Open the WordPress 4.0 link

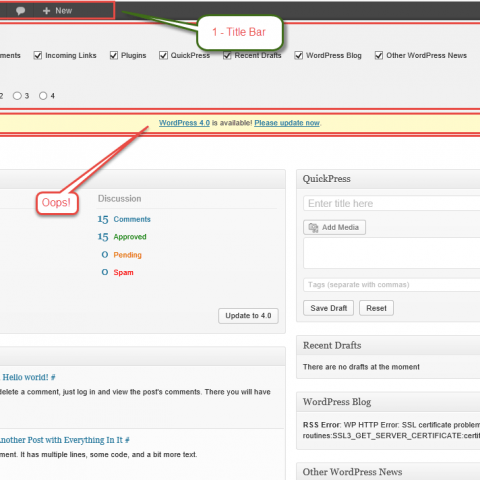point(184,123)
